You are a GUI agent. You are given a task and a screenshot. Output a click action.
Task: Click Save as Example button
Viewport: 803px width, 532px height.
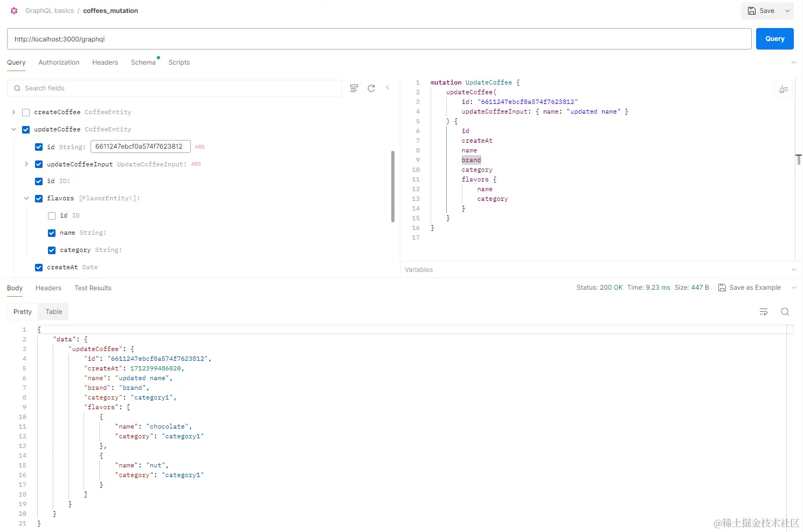(750, 288)
